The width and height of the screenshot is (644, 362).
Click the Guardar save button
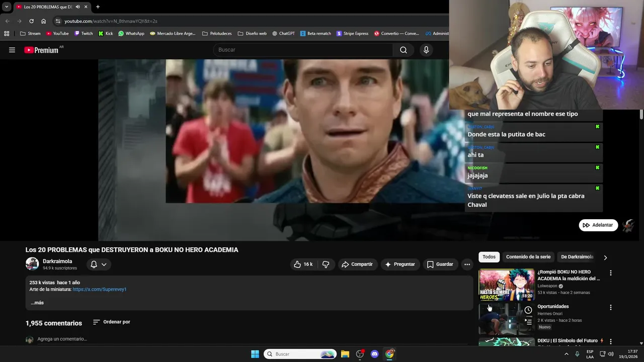pyautogui.click(x=440, y=264)
